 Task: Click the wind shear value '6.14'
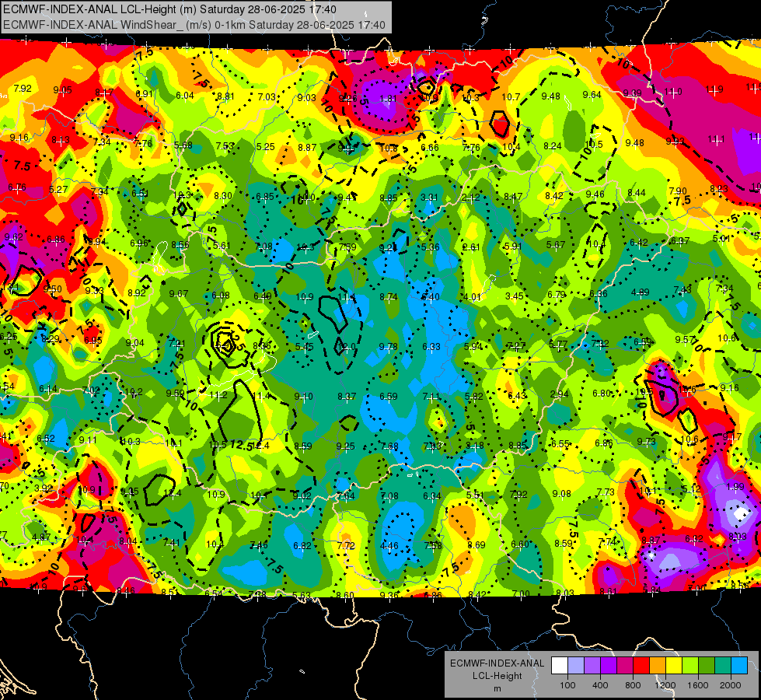tap(48, 389)
